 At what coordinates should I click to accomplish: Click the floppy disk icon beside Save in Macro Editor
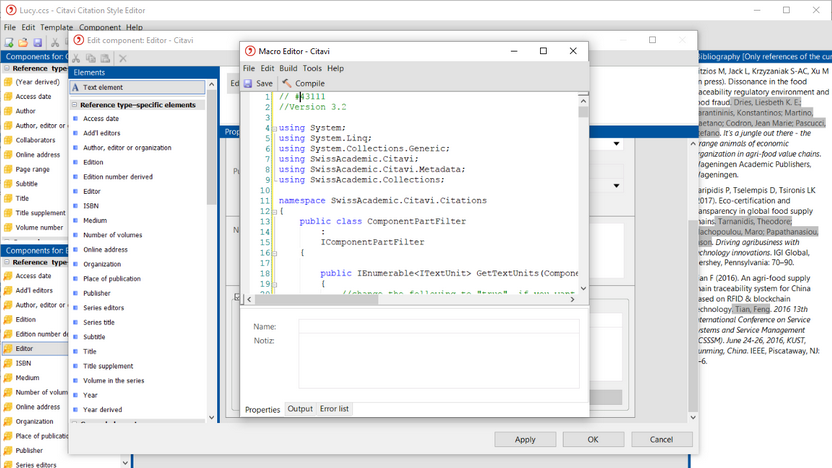[x=248, y=83]
